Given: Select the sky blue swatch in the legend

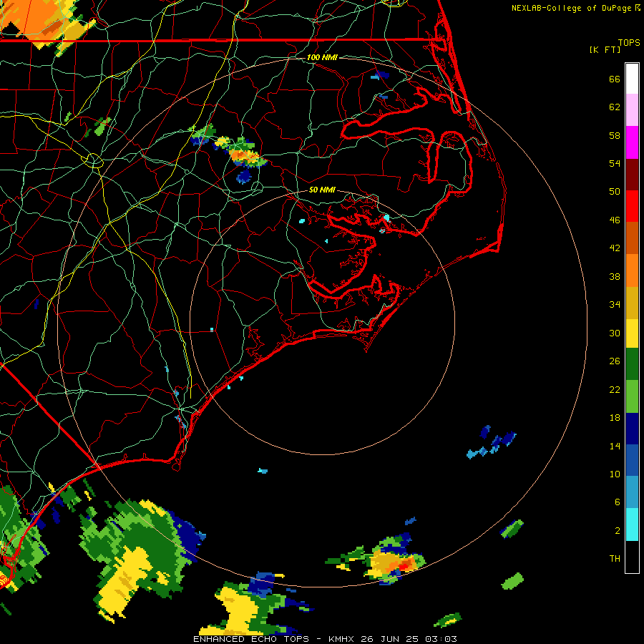Looking at the screenshot, I should click(x=632, y=492).
